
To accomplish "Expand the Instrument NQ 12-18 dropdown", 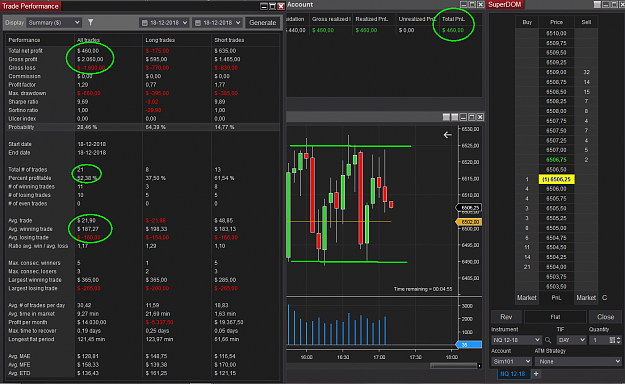I will (516, 340).
